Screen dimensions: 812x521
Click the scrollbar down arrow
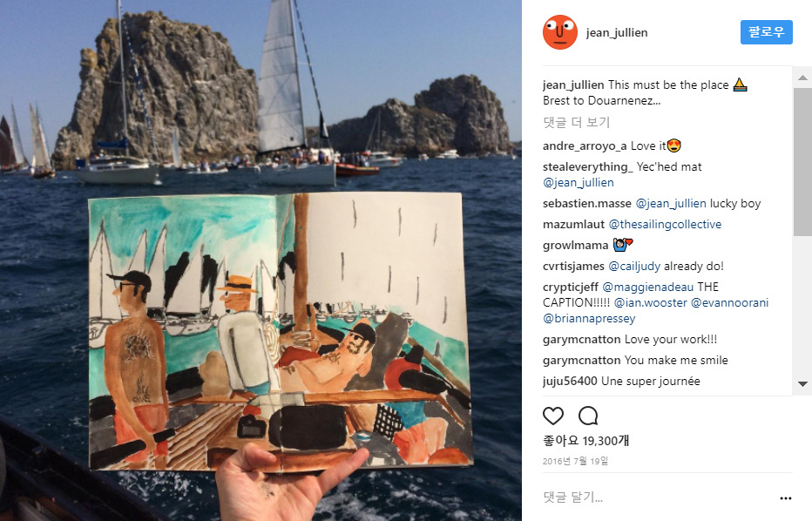click(802, 383)
